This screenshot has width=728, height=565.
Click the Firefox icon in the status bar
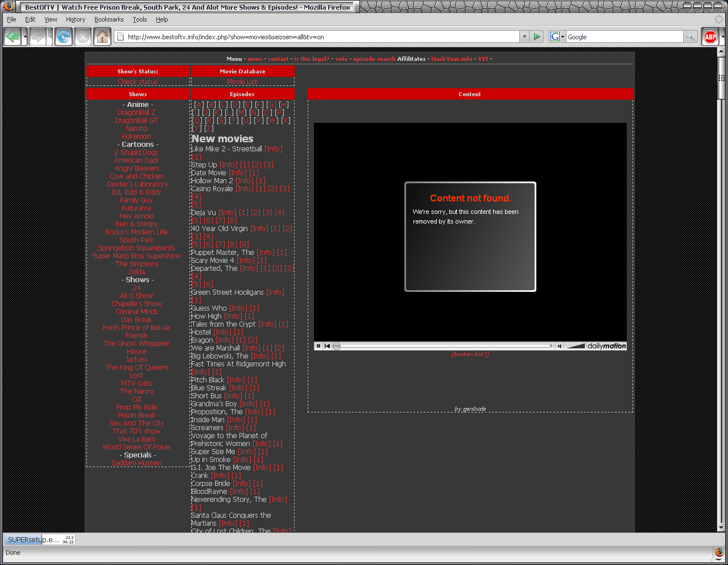[719, 552]
